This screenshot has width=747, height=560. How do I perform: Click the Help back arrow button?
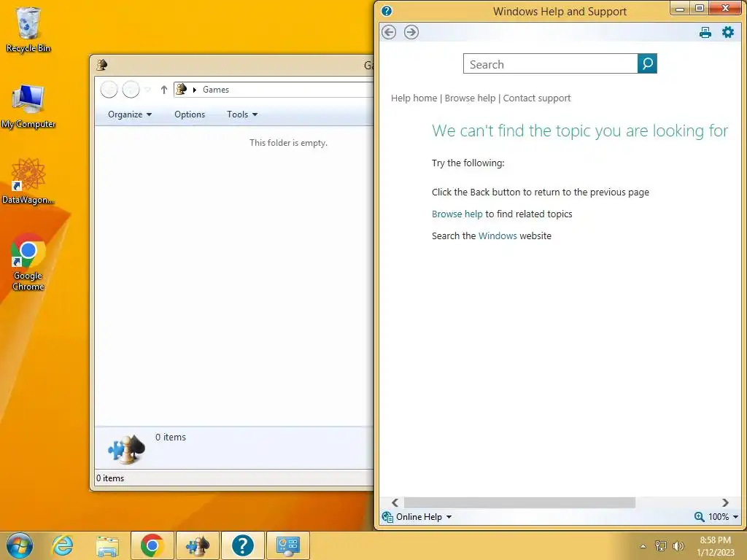[389, 32]
